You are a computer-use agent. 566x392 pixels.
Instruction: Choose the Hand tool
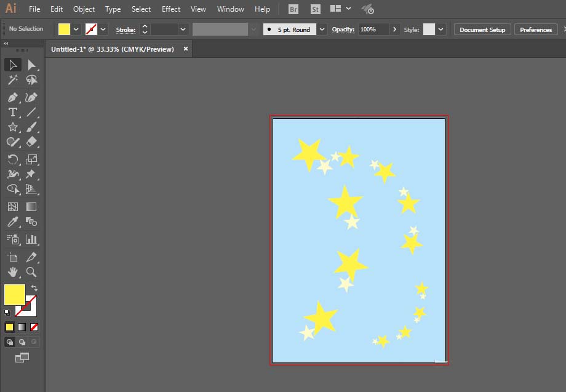tap(13, 272)
